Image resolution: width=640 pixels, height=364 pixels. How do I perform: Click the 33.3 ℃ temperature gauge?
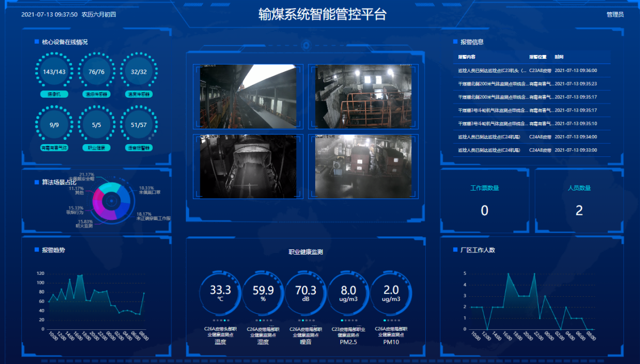pyautogui.click(x=220, y=293)
